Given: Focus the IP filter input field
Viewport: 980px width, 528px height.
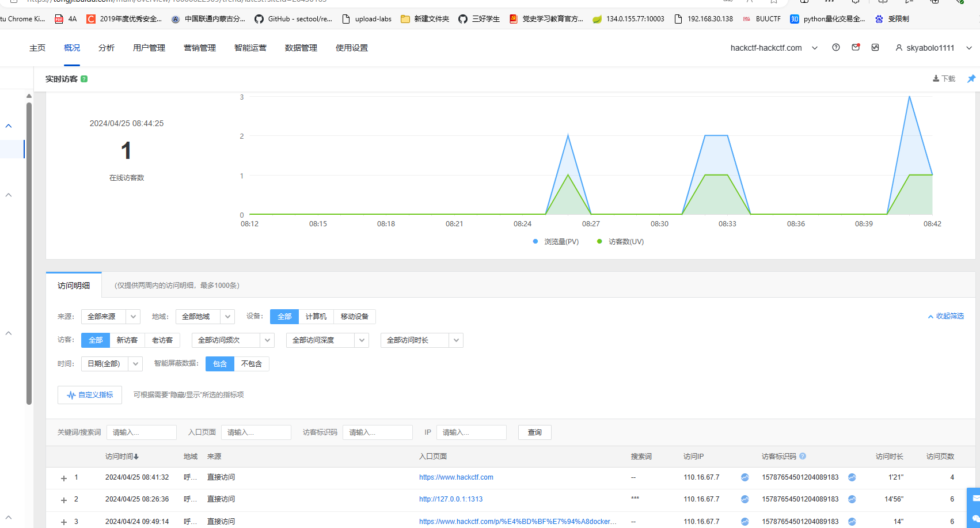Looking at the screenshot, I should pyautogui.click(x=472, y=432).
